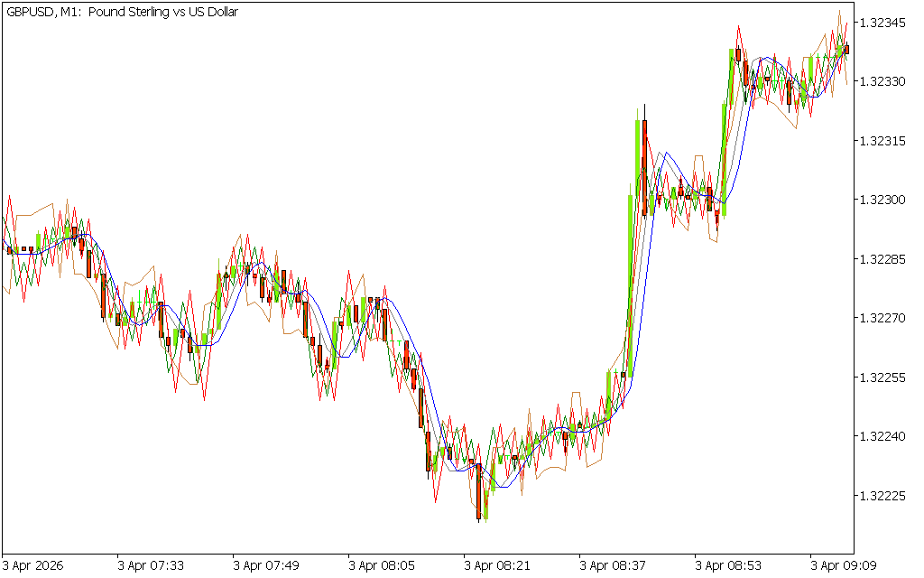Click the 1.32345 price axis label
The image size is (924, 578).
click(x=882, y=22)
